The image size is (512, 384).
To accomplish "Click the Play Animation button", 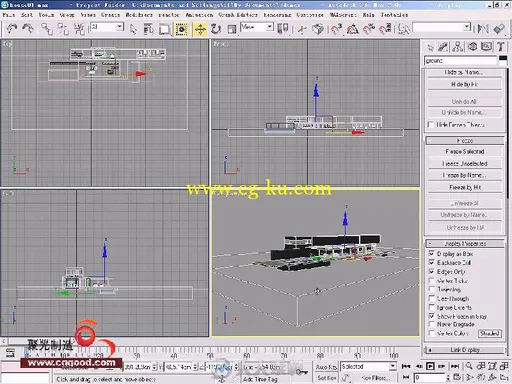I will pos(430,366).
